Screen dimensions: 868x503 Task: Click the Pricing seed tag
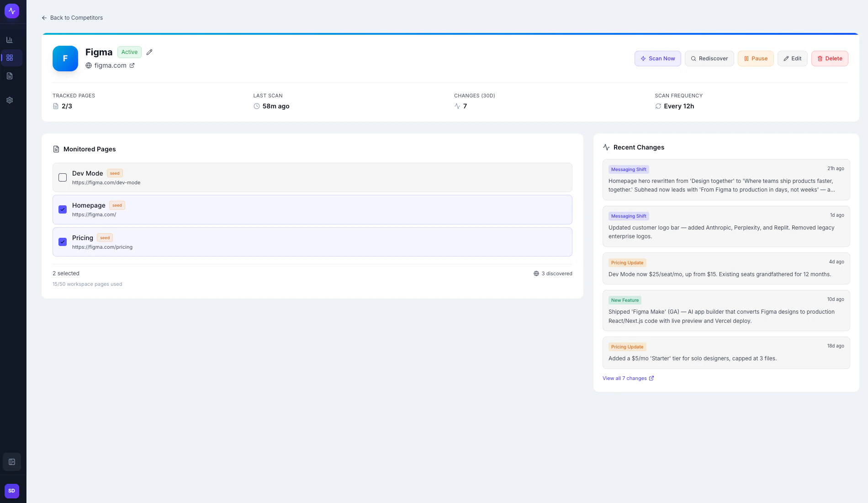pyautogui.click(x=105, y=238)
